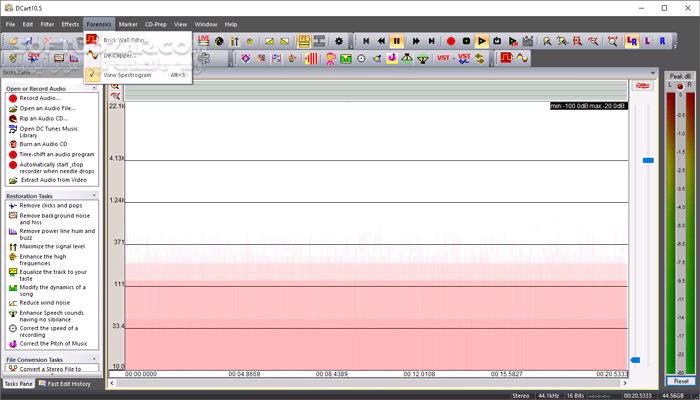Image resolution: width=700 pixels, height=400 pixels.
Task: Expand the File Conversion Tasks section
Action: tap(94, 359)
